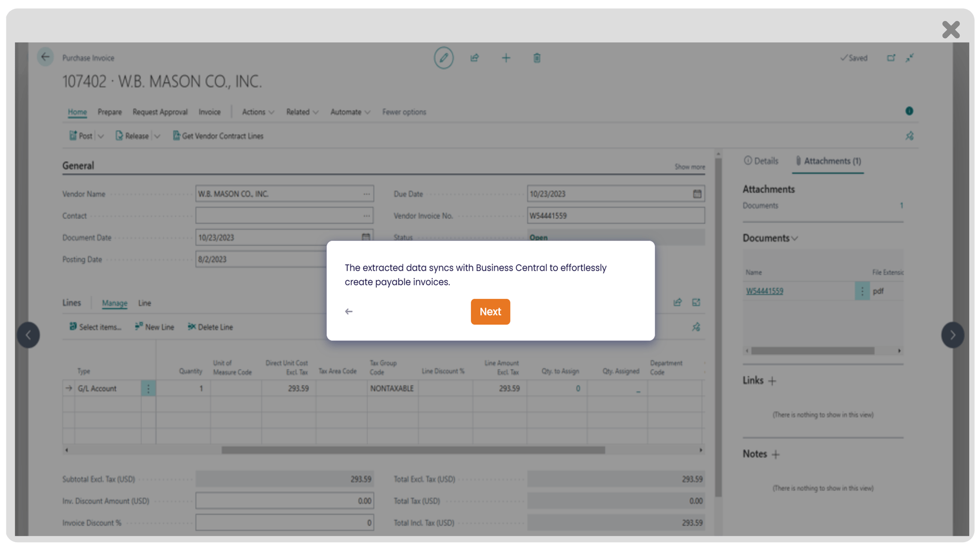Screen dimensions: 980x551
Task: Go to the previous slide with the left carousel arrow
Action: (x=28, y=335)
